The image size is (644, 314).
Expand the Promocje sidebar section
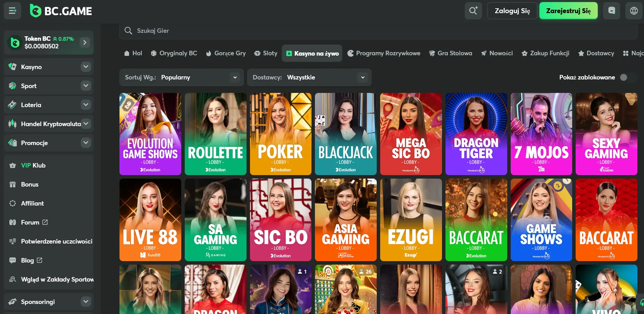point(86,143)
